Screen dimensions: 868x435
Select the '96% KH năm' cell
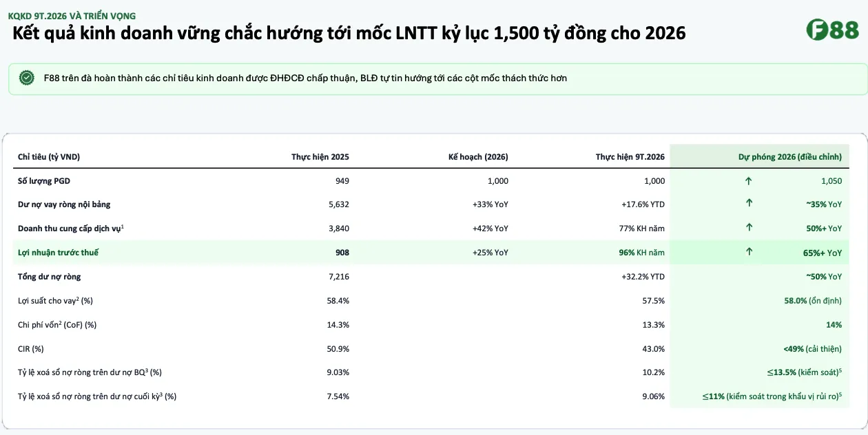(x=642, y=253)
